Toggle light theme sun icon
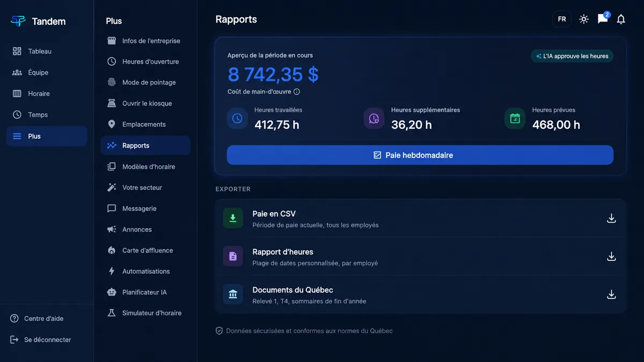 pos(584,19)
